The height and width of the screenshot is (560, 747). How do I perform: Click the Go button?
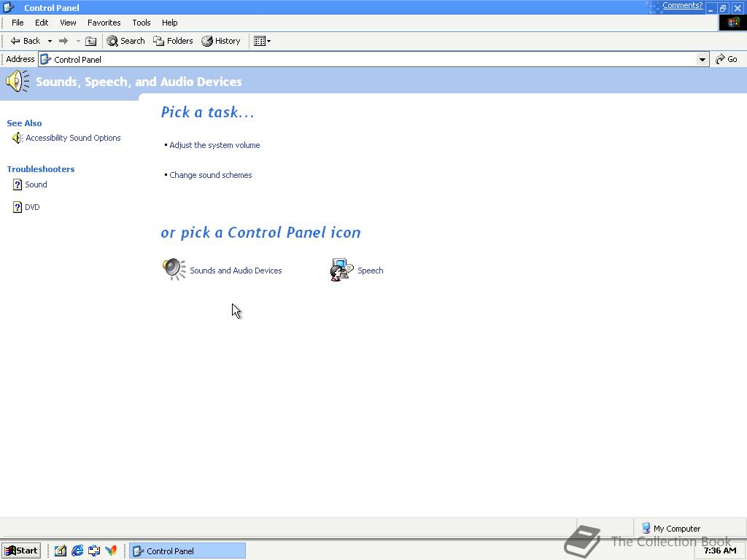coord(727,59)
